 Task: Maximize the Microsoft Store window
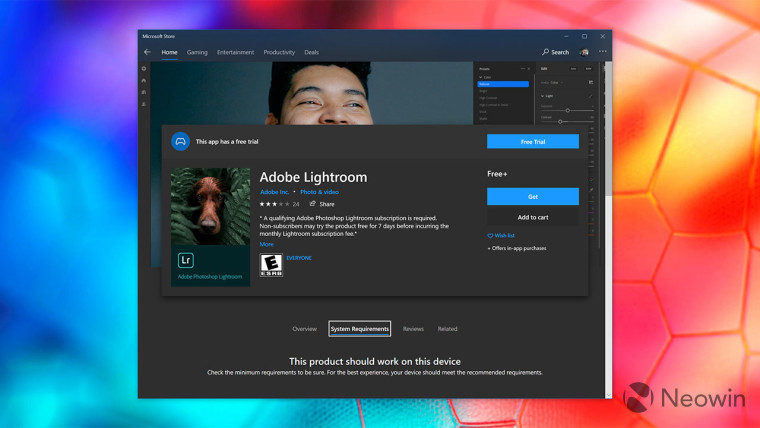pos(585,36)
